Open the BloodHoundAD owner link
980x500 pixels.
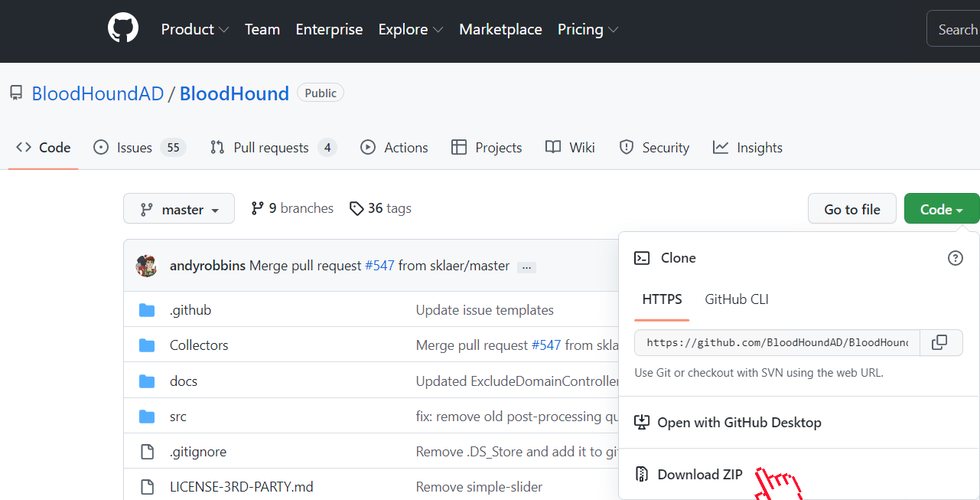98,93
